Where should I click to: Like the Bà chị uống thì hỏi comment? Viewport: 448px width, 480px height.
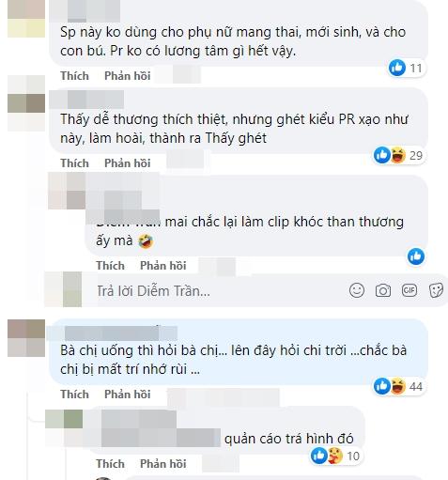click(74, 395)
